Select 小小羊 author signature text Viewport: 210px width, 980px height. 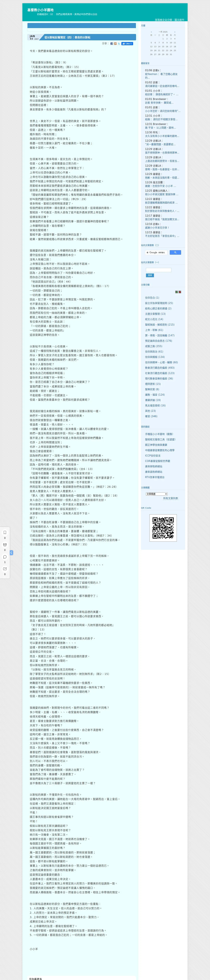click(x=34, y=949)
